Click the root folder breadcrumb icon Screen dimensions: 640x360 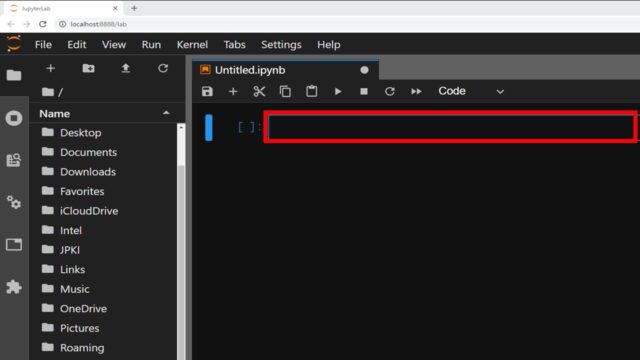(48, 92)
